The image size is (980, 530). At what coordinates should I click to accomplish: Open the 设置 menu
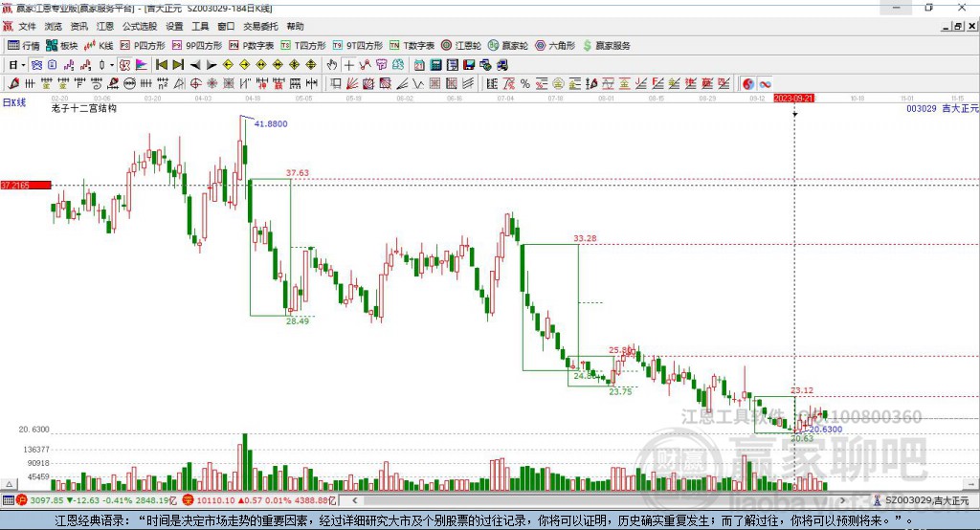click(174, 26)
